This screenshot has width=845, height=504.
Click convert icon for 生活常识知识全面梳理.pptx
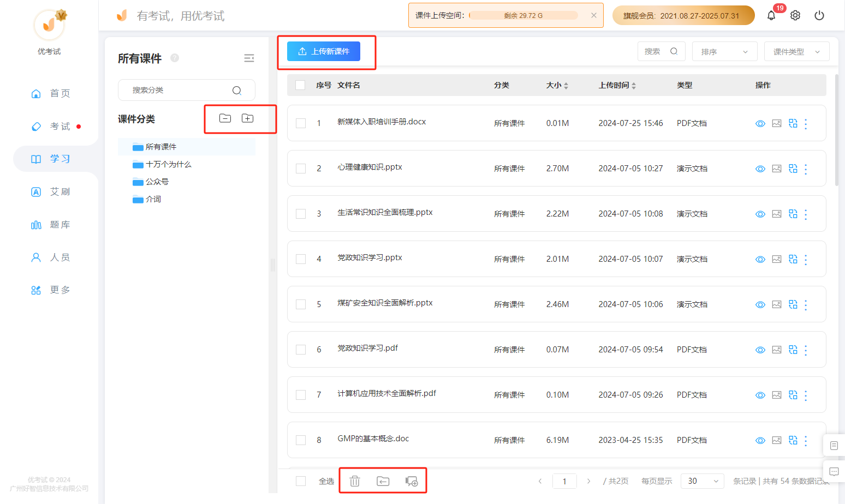pyautogui.click(x=793, y=214)
